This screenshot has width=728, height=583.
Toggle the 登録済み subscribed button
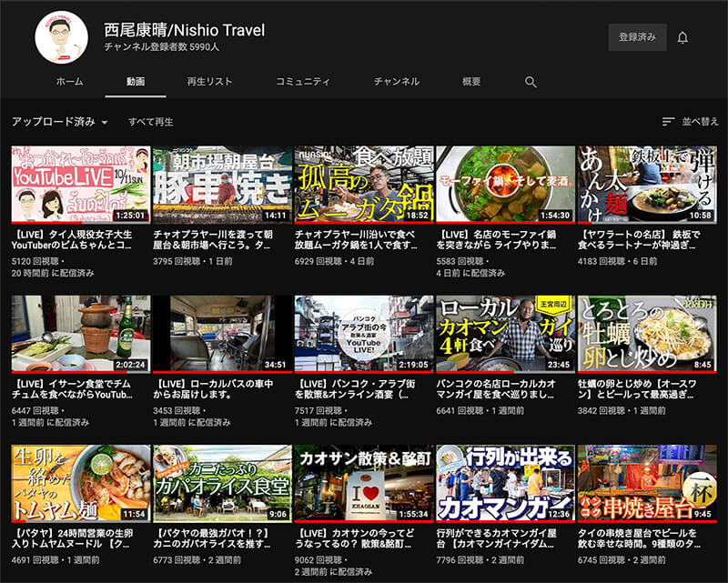637,37
